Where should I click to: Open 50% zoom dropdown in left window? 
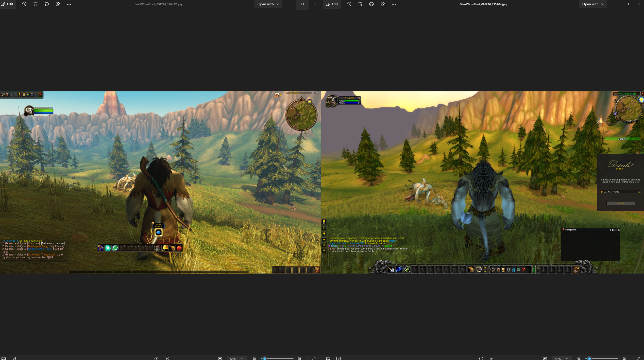[x=237, y=358]
